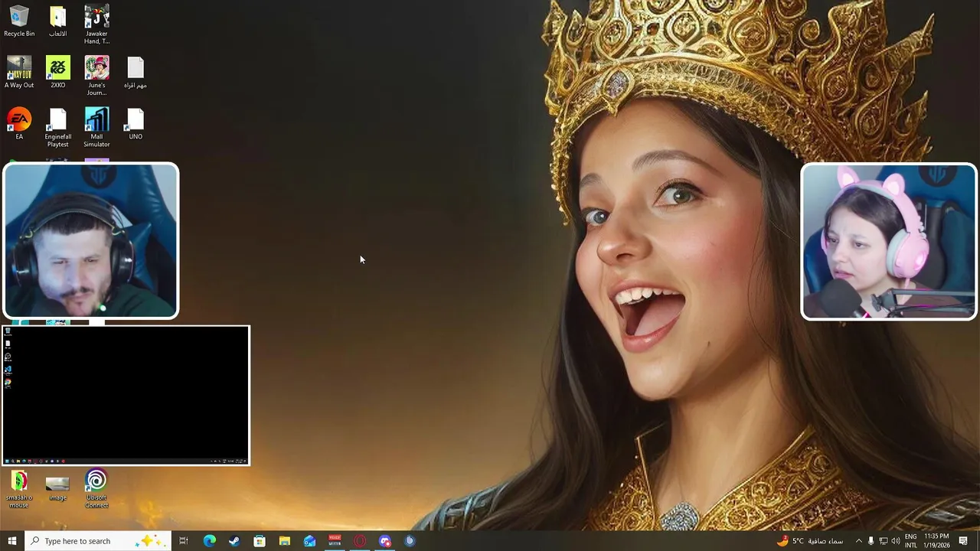Open the Windows Start menu
The width and height of the screenshot is (980, 551).
(x=12, y=541)
